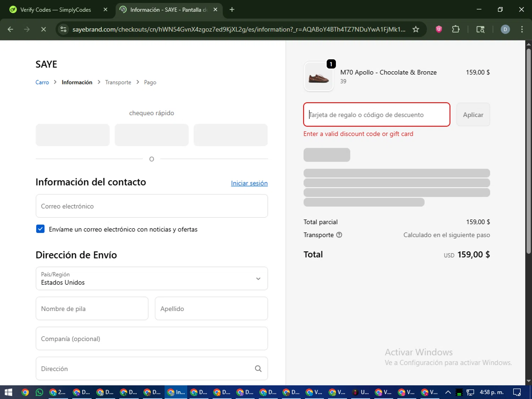Open the País/Región dropdown
532x399 pixels.
pos(152,278)
